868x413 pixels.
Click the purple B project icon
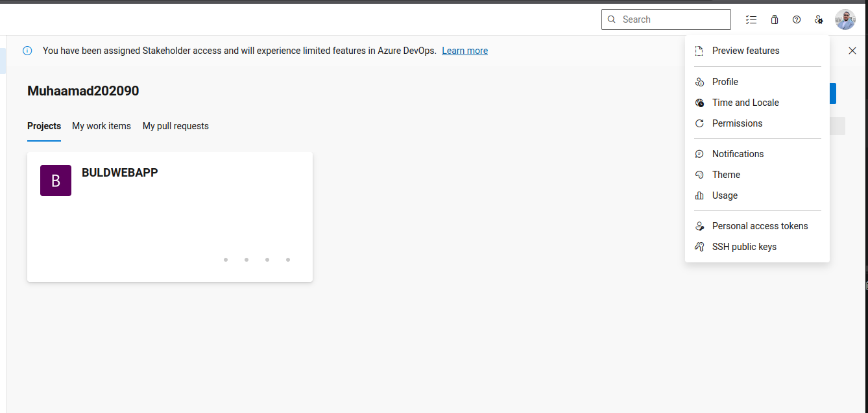56,181
